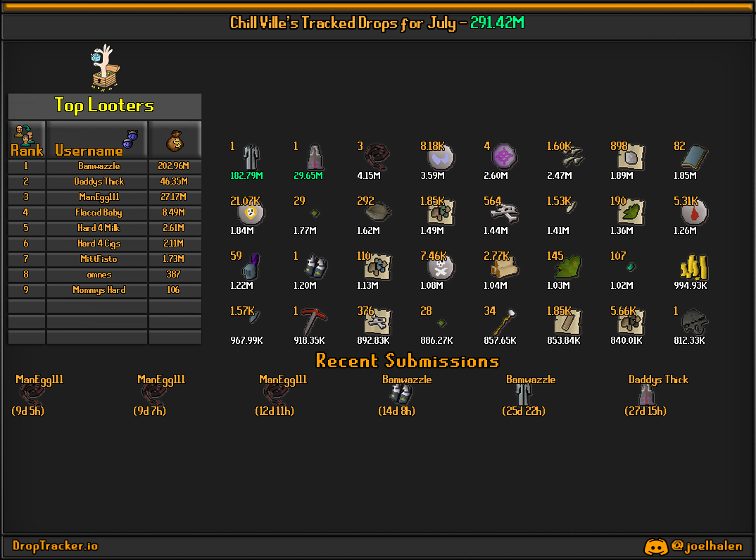Select the rune icon with quantity 21.07K
Viewport: 756px width, 560px height.
[x=251, y=213]
